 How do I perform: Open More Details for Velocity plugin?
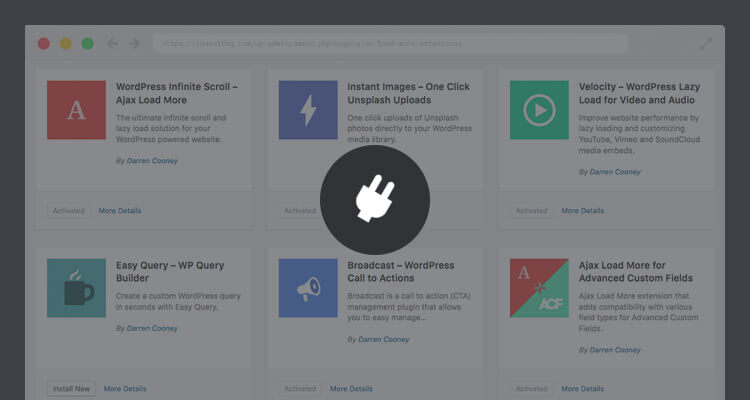click(583, 211)
